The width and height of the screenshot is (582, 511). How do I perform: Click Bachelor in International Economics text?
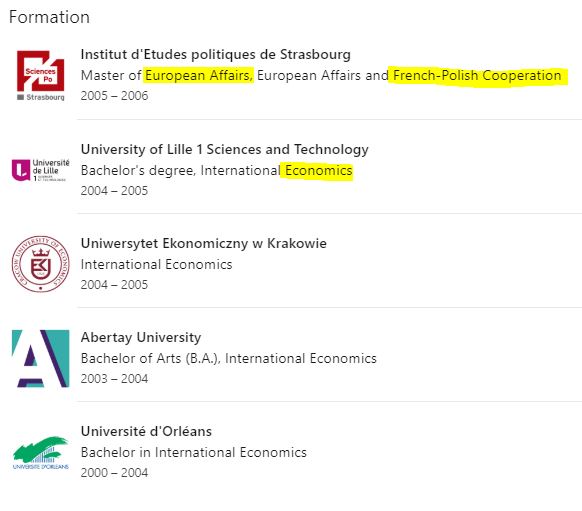(194, 452)
